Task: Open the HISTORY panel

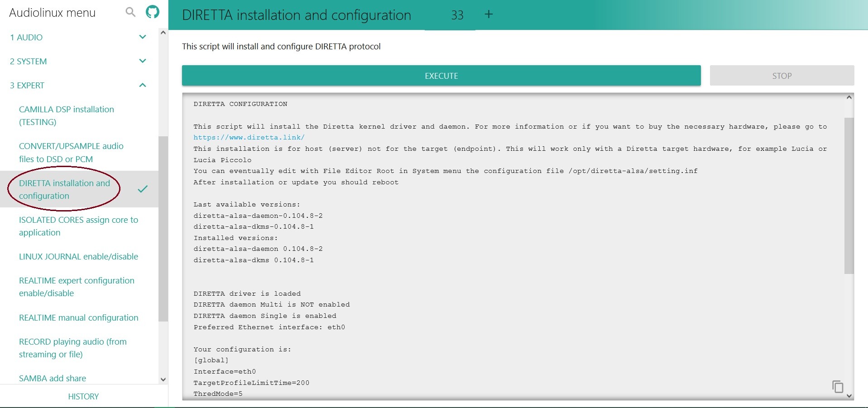Action: (83, 396)
